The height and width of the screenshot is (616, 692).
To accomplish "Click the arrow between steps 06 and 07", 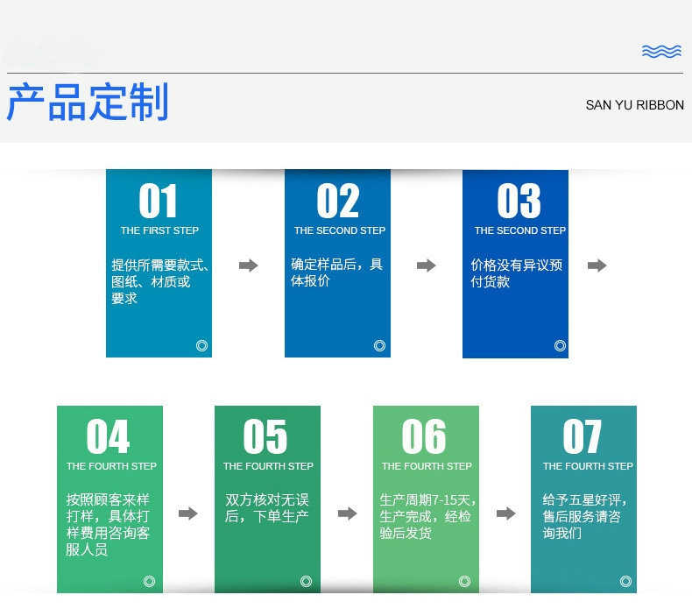I will tap(505, 513).
